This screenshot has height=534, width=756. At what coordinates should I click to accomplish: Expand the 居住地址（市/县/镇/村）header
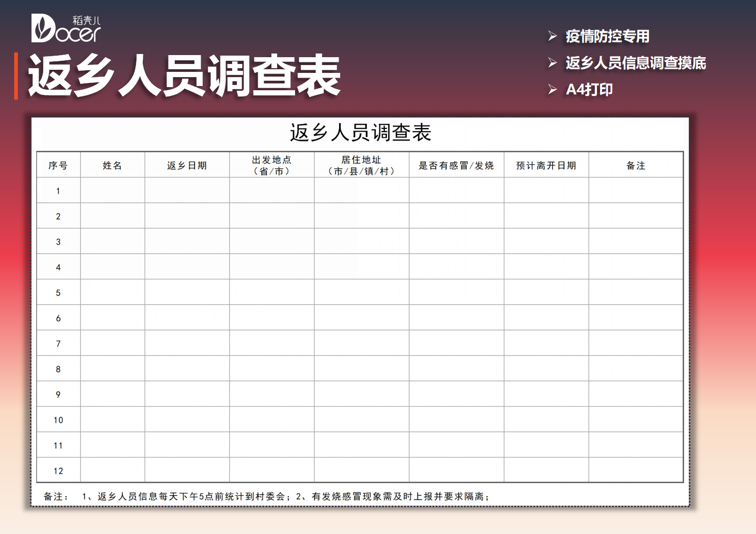click(x=361, y=164)
